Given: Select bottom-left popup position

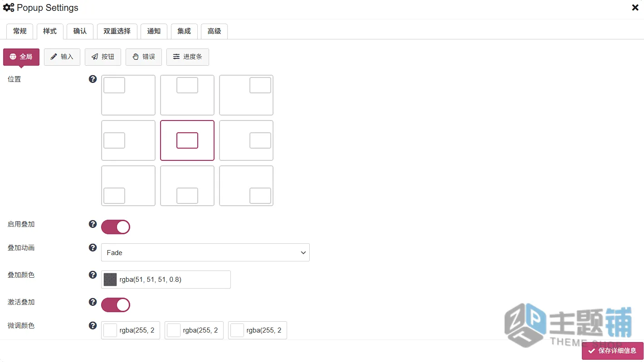Looking at the screenshot, I should pyautogui.click(x=128, y=186).
